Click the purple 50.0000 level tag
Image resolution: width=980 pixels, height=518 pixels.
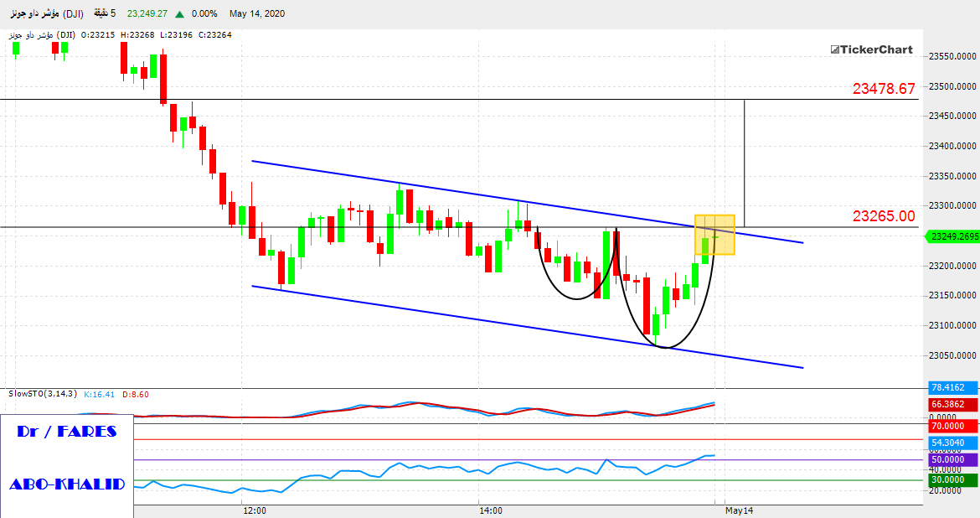tap(953, 460)
